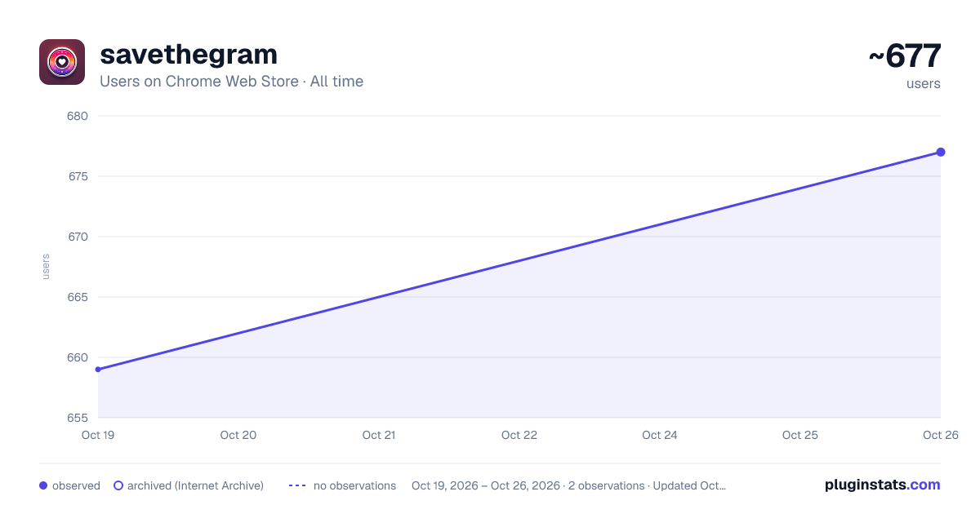Viewport: 980px width, 514px height.
Task: Click the 'Oct 19, 2026 – Oct 26, 2026' date range text
Action: tap(486, 485)
